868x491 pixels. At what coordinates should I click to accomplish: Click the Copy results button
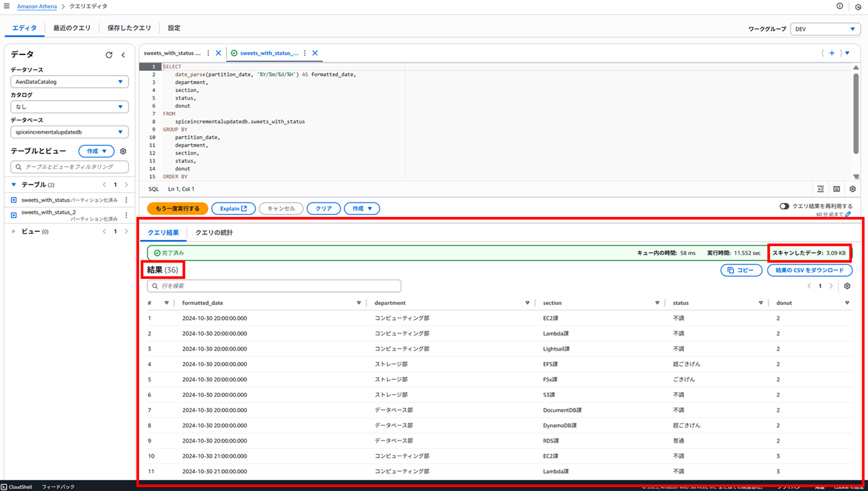741,271
